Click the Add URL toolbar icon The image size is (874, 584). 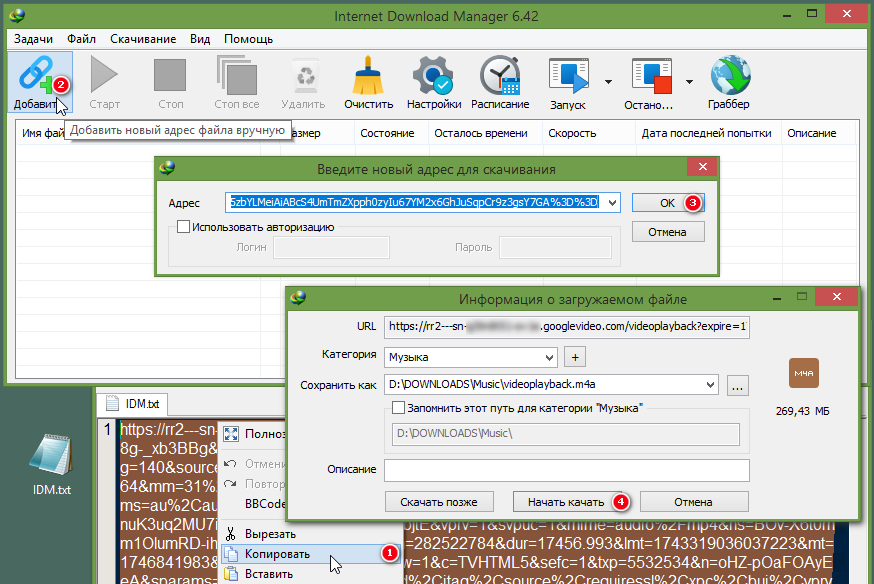point(36,77)
